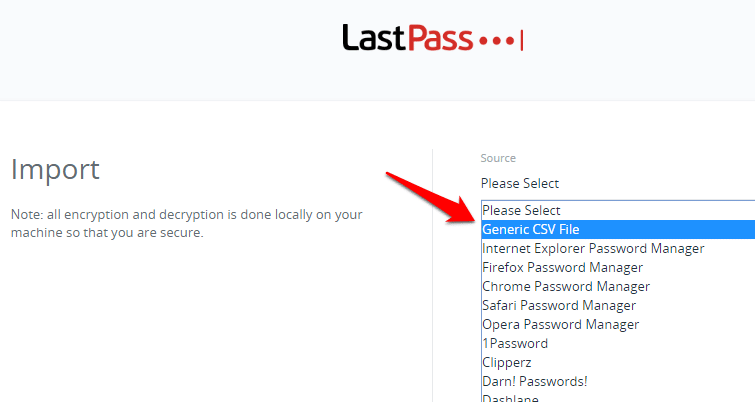This screenshot has width=755, height=402.
Task: Choose Chrome Password Manager from list
Action: [x=618, y=286]
